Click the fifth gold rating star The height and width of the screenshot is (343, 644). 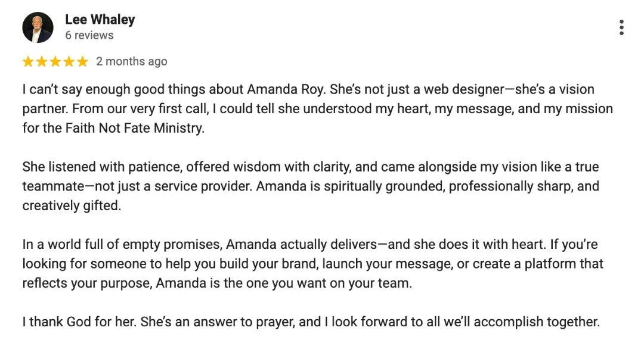(x=82, y=61)
